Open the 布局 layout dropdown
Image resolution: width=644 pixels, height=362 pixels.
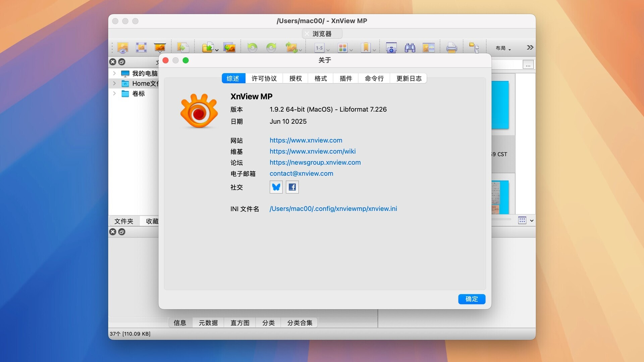tap(502, 48)
